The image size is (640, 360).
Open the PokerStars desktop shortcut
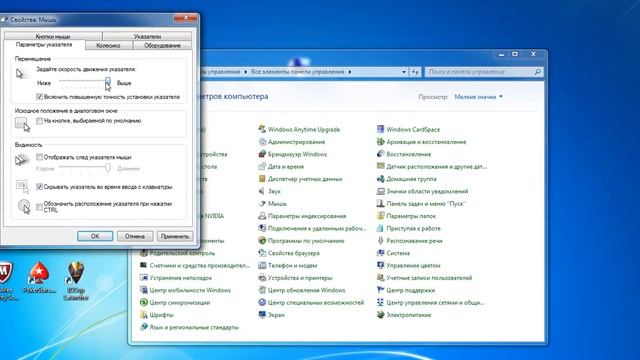(x=39, y=278)
